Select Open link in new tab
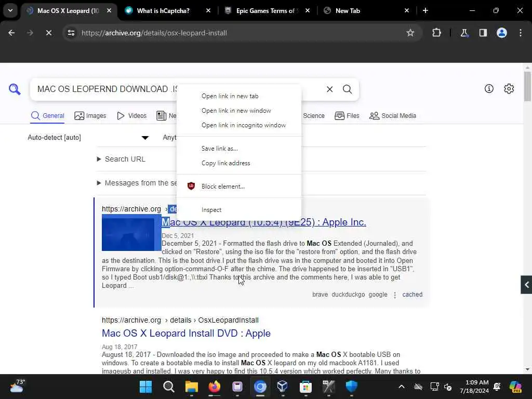Screen dimensions: 532x399 tap(239, 96)
